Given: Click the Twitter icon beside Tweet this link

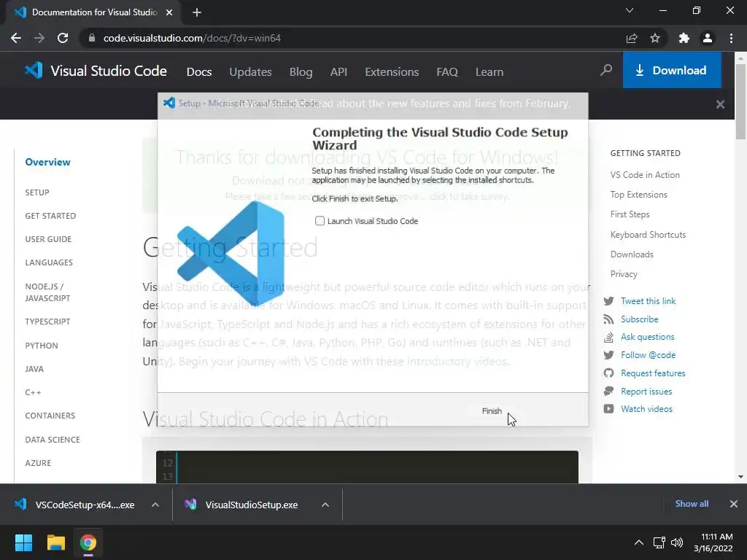Looking at the screenshot, I should (609, 301).
